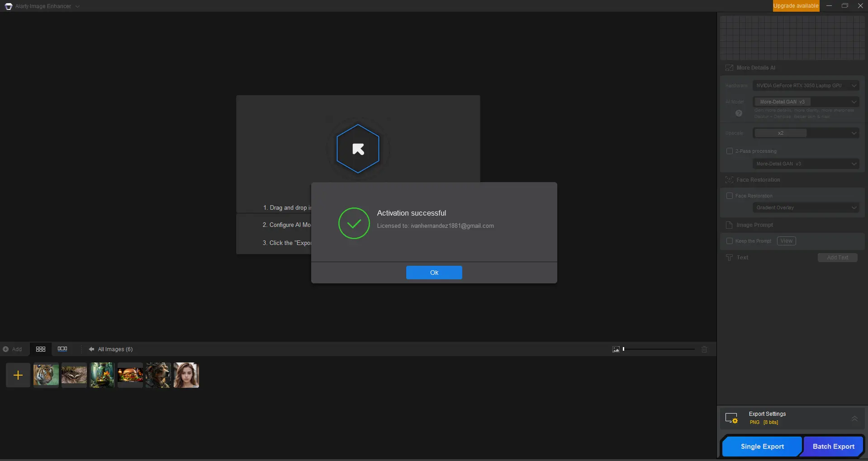Click the Upgrade available notice
This screenshot has height=461, width=868.
(x=796, y=6)
